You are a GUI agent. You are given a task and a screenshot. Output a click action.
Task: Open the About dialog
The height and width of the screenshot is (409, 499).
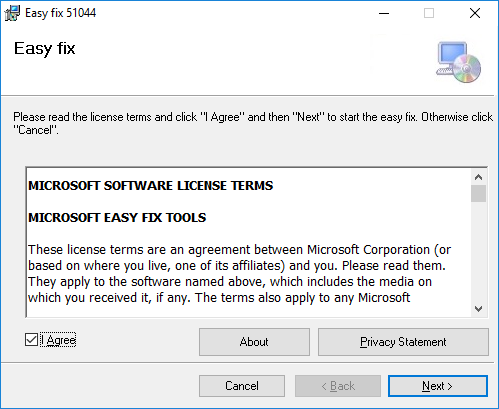(x=254, y=342)
